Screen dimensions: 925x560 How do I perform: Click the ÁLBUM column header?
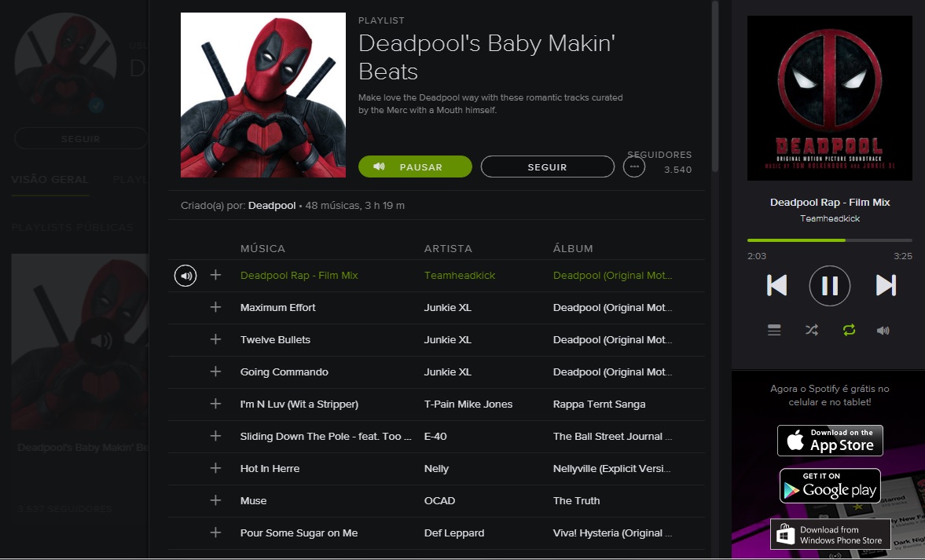[573, 248]
